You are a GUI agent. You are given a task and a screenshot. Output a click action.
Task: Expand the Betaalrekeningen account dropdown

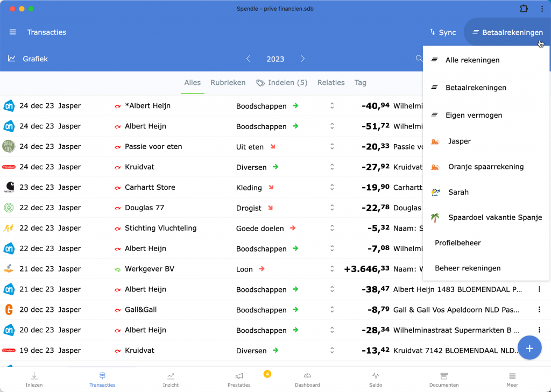point(507,32)
